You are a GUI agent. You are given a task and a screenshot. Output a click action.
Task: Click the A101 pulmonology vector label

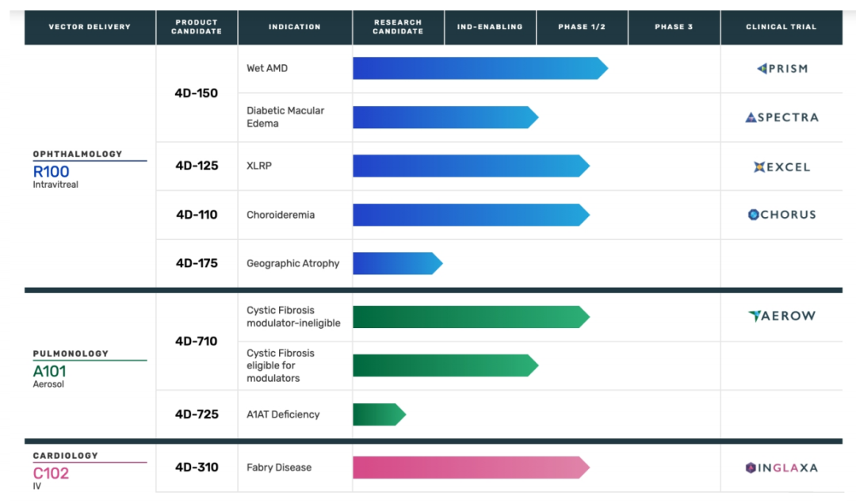50,372
